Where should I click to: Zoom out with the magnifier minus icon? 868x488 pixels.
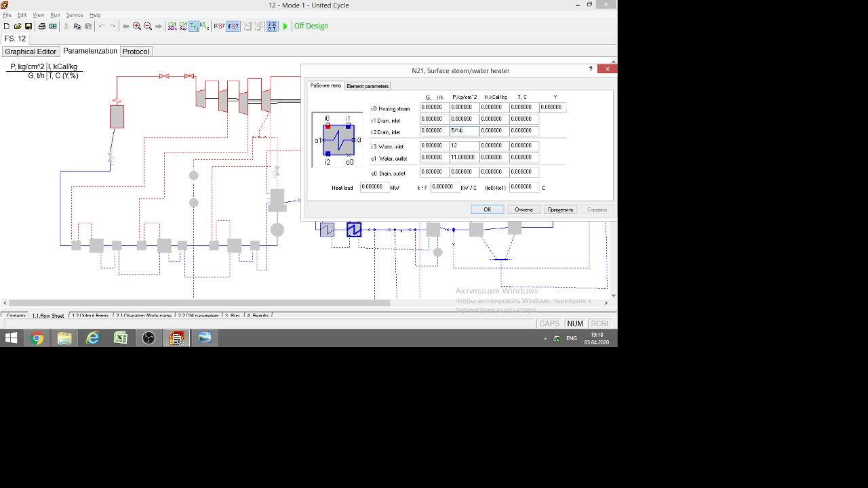coord(148,26)
